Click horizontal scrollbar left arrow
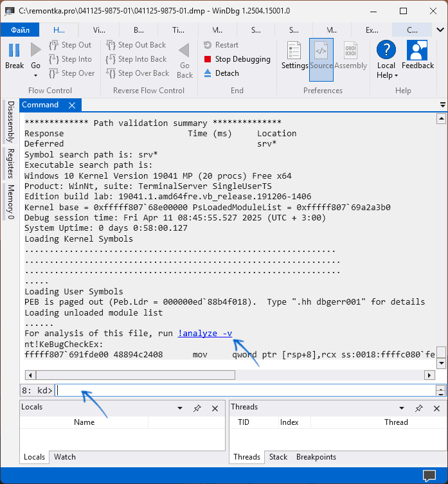Image resolution: width=448 pixels, height=484 pixels. (x=30, y=375)
